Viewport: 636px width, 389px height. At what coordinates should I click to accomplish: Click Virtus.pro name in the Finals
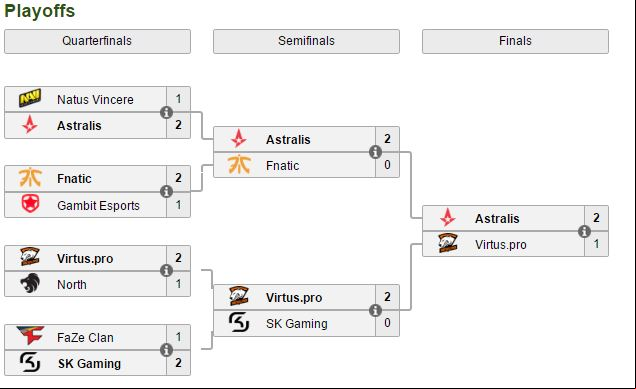click(x=501, y=245)
